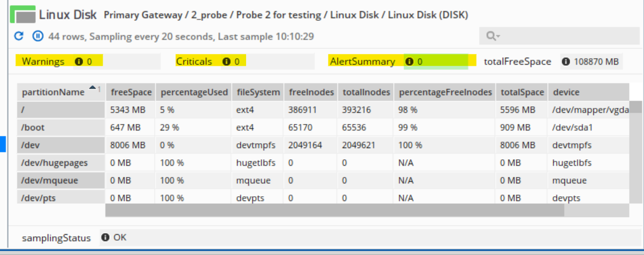Image resolution: width=644 pixels, height=255 pixels.
Task: Click the info icon next to Criticals
Action: pos(226,61)
